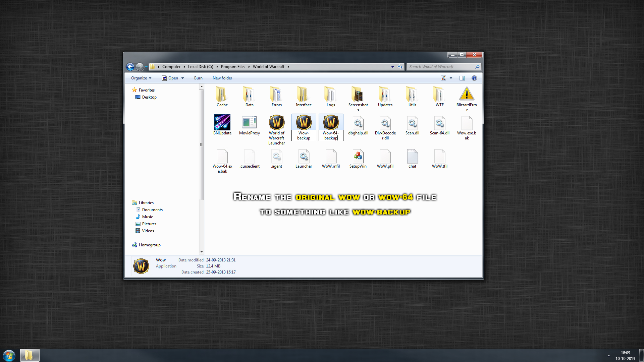Select the SetupWin installer icon
Screen dimensions: 644x362
(358, 156)
